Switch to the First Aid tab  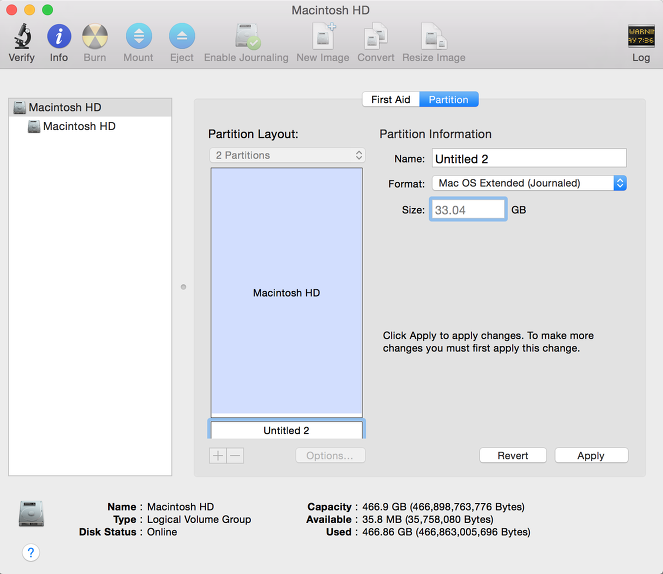391,99
